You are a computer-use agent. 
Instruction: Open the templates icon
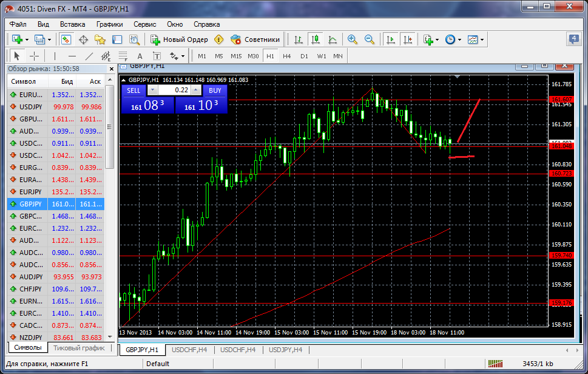(x=473, y=39)
